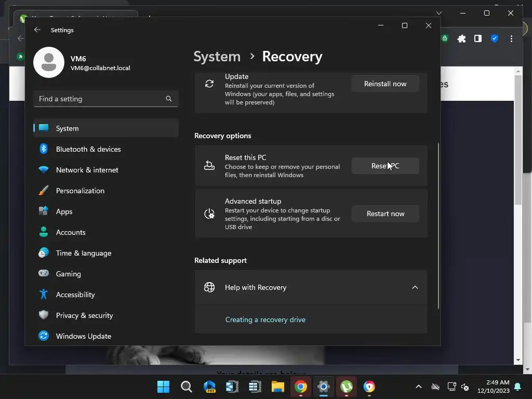Click the paintbrush Personalization icon
Image resolution: width=532 pixels, height=399 pixels.
pos(44,190)
